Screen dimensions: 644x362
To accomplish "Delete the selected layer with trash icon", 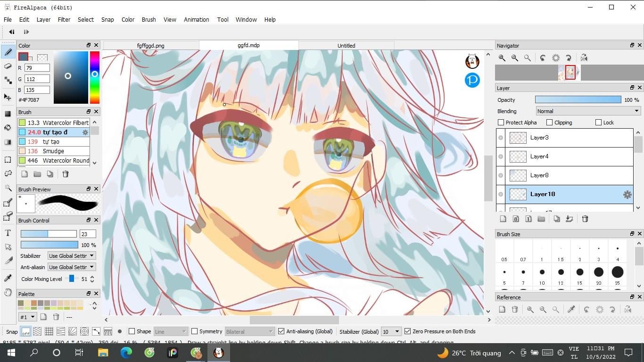I will coord(585,219).
